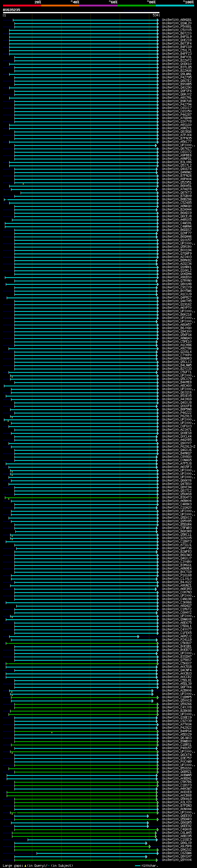Image resolution: width=197 pixels, height=868 pixels.
Task: Click the UniRef100_B5DUR4 label
Action: 176,525
